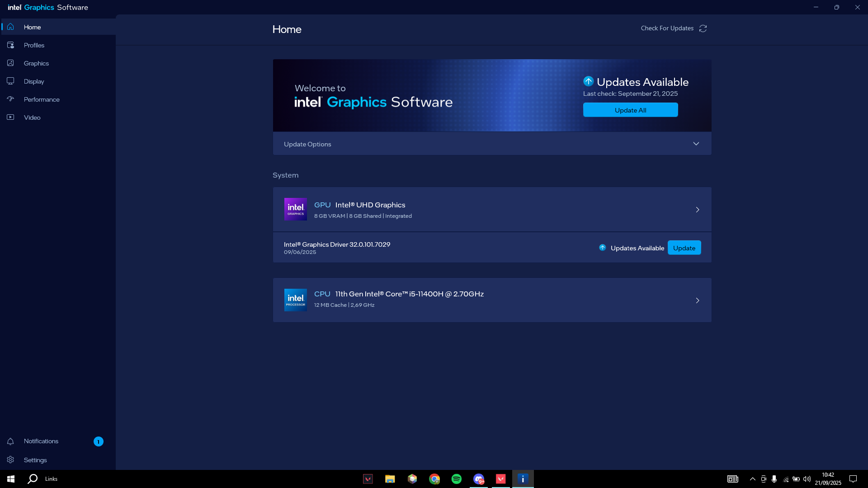The image size is (868, 488).
Task: Click the Intel Processor blue logo
Action: 295,300
